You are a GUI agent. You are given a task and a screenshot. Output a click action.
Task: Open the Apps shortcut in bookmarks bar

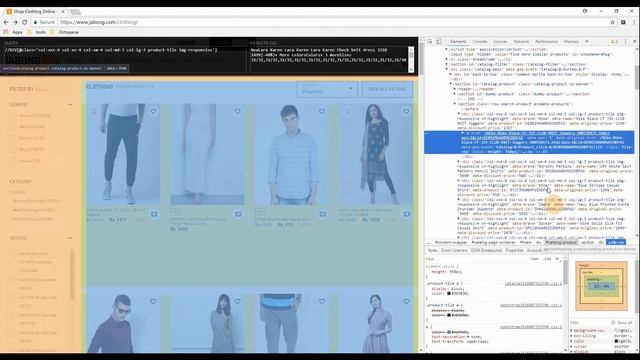pos(13,32)
